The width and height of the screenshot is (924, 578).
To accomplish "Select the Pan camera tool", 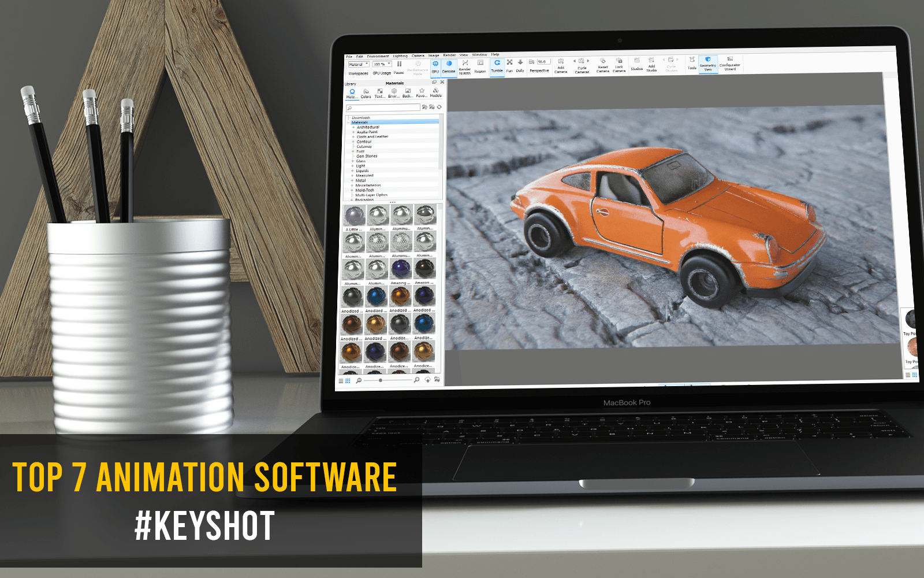I will (509, 66).
